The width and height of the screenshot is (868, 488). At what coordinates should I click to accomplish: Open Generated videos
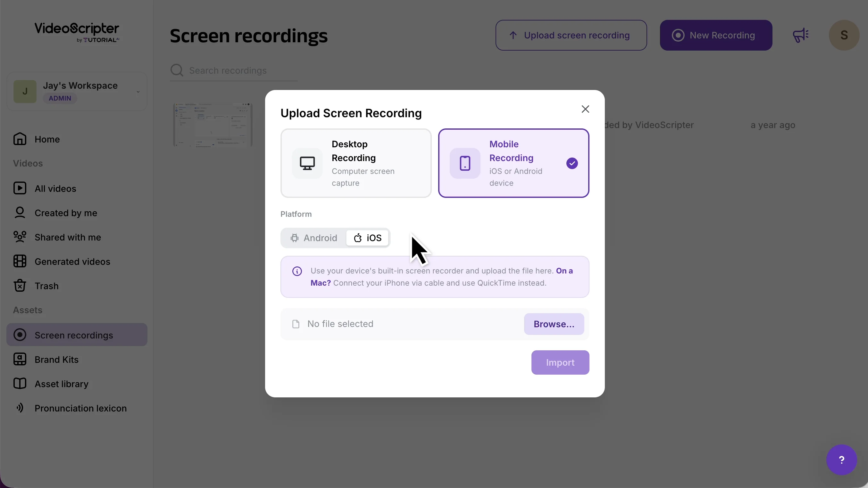(x=77, y=262)
